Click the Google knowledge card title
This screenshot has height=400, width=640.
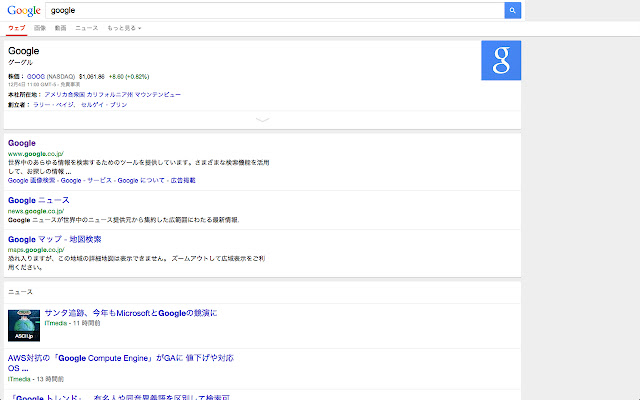pos(24,51)
